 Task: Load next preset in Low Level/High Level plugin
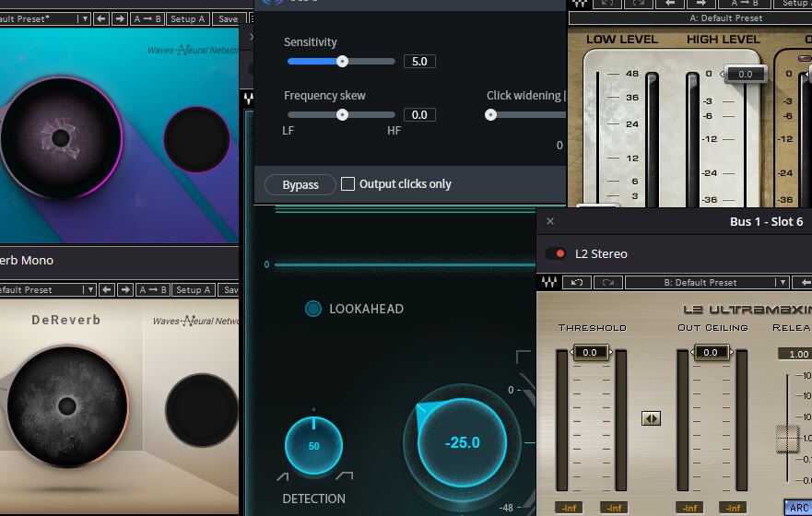point(700,3)
